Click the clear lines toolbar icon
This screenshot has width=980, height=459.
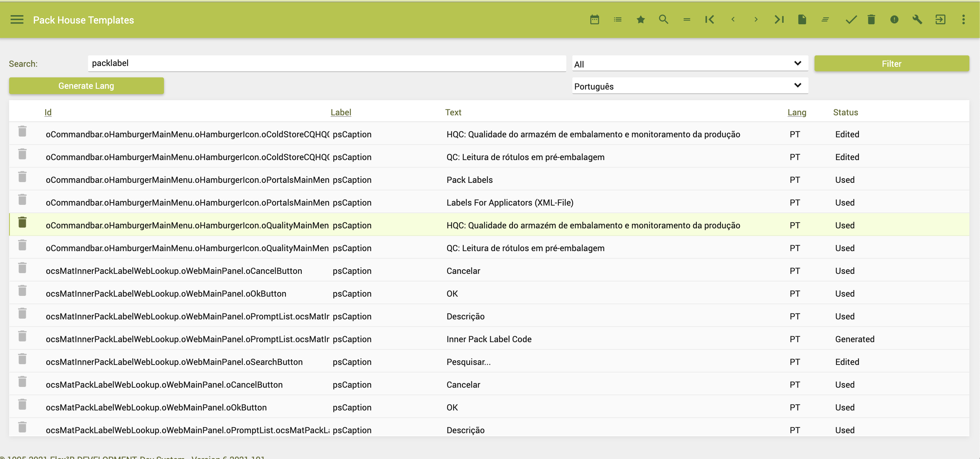click(x=825, y=20)
